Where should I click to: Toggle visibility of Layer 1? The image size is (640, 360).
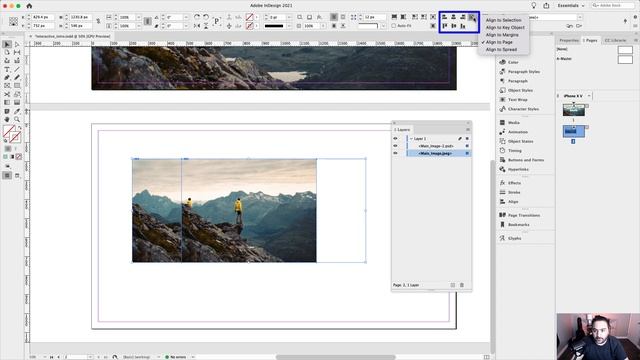click(395, 138)
